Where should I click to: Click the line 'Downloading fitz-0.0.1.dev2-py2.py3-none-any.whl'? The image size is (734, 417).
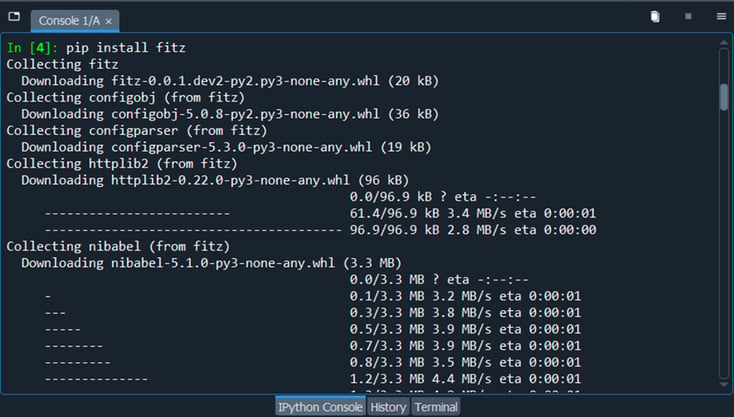tap(230, 81)
